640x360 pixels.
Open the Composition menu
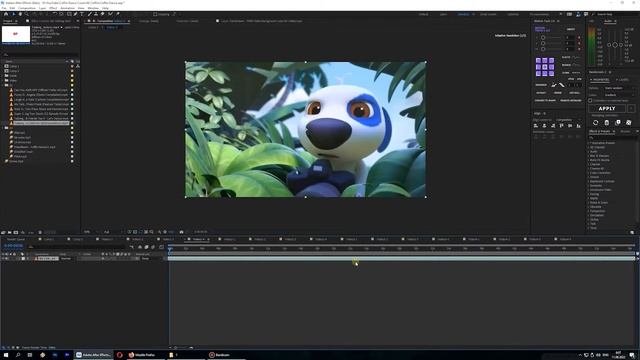tap(27, 8)
